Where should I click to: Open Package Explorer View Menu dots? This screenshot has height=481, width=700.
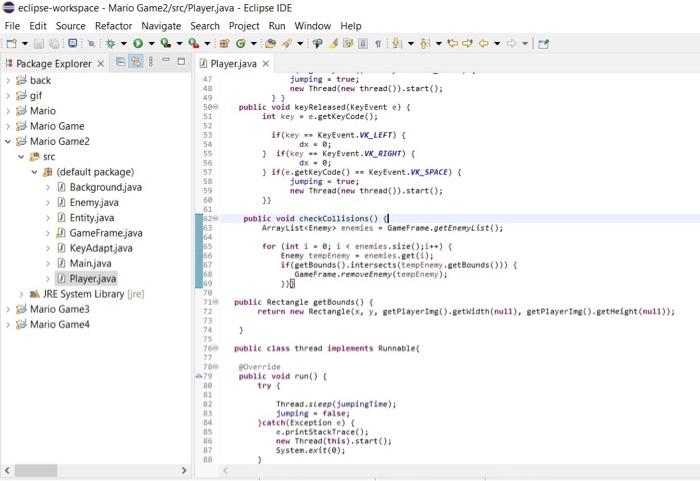click(x=151, y=62)
